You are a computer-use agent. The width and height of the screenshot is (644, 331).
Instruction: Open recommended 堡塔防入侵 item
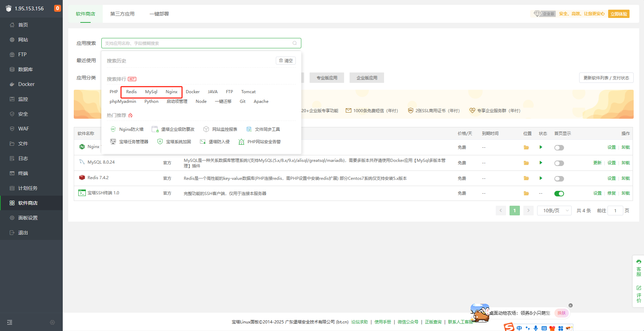215,142
